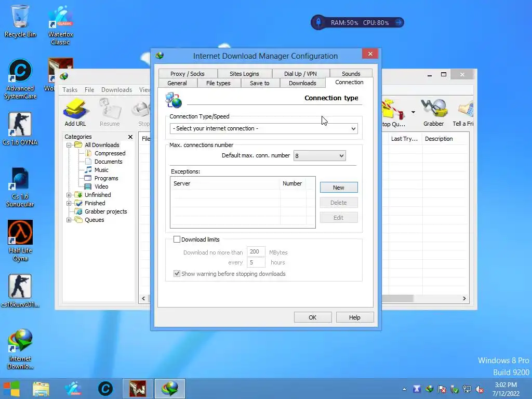Open Tasks menu in IDM window

[70, 89]
